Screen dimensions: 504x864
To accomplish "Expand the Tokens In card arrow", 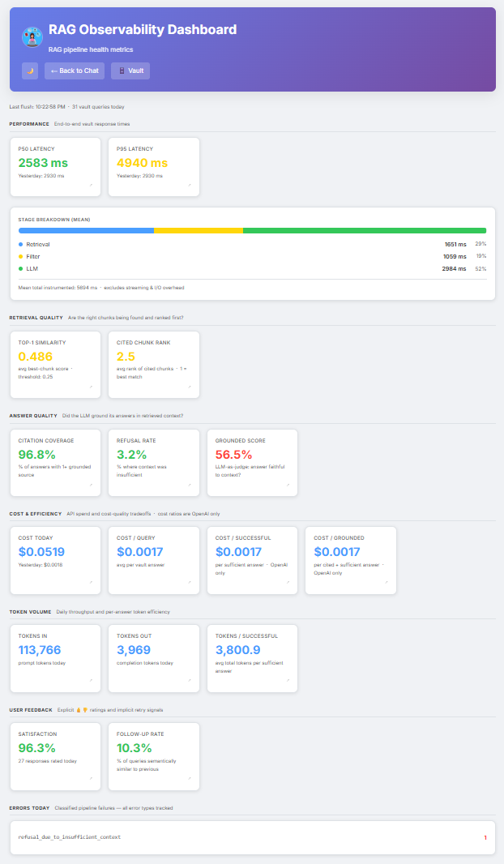I will (x=91, y=681).
